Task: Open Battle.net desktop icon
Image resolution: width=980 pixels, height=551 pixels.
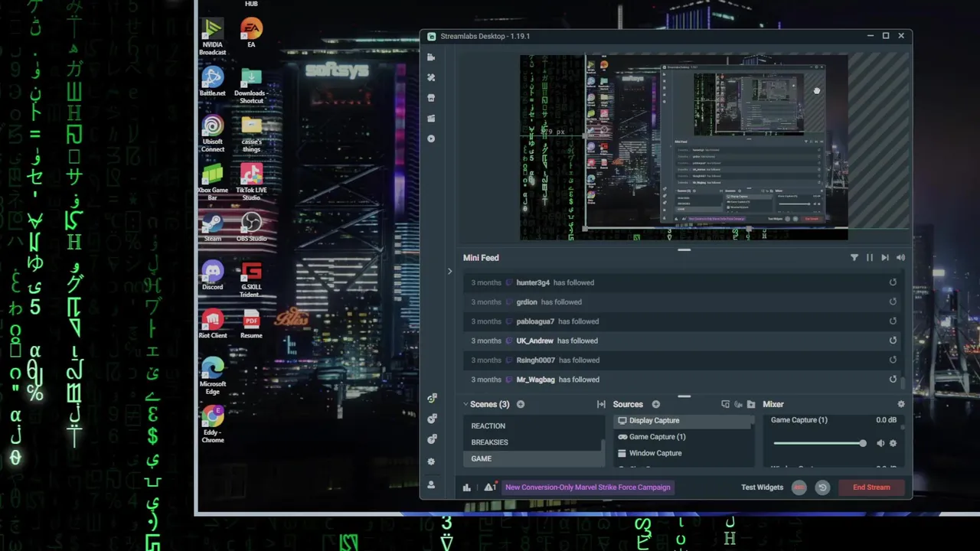Action: [212, 82]
